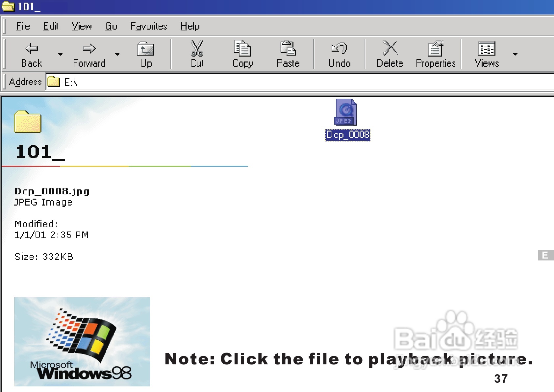The width and height of the screenshot is (554, 392).
Task: Undo the last action
Action: point(339,54)
